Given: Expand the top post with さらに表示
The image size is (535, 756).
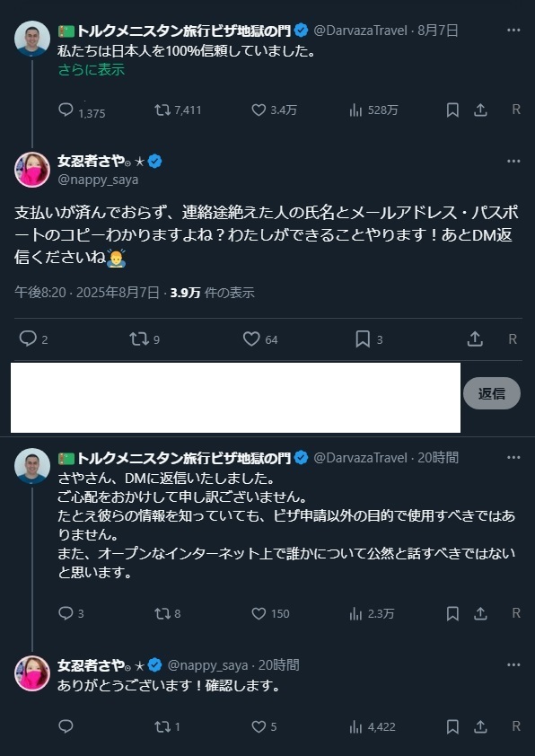Looking at the screenshot, I should 91,69.
